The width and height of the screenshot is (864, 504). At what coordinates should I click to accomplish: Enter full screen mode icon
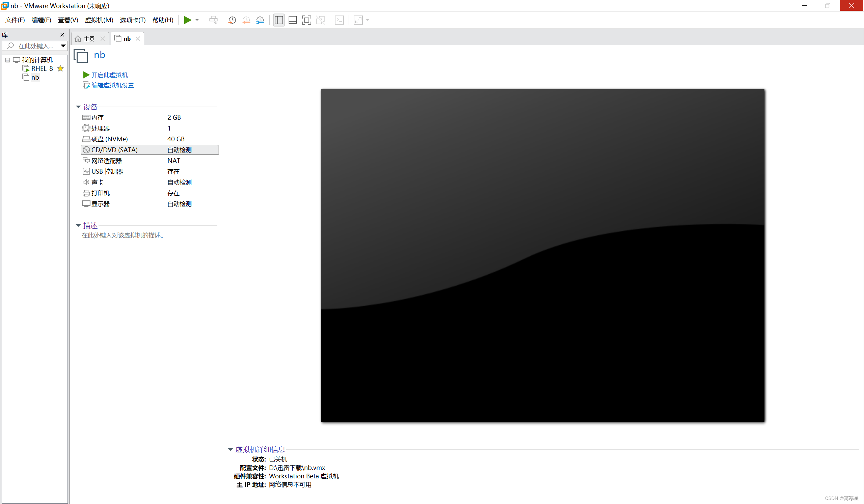point(306,20)
